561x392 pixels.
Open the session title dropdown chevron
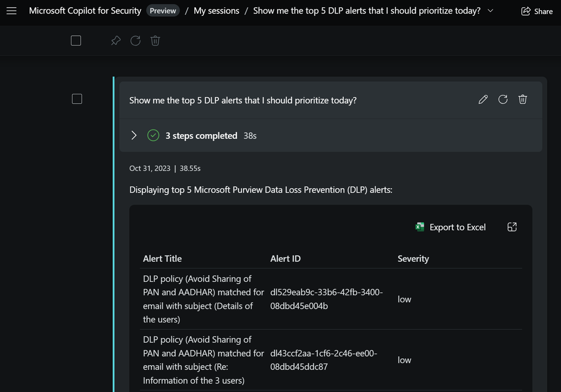click(490, 11)
